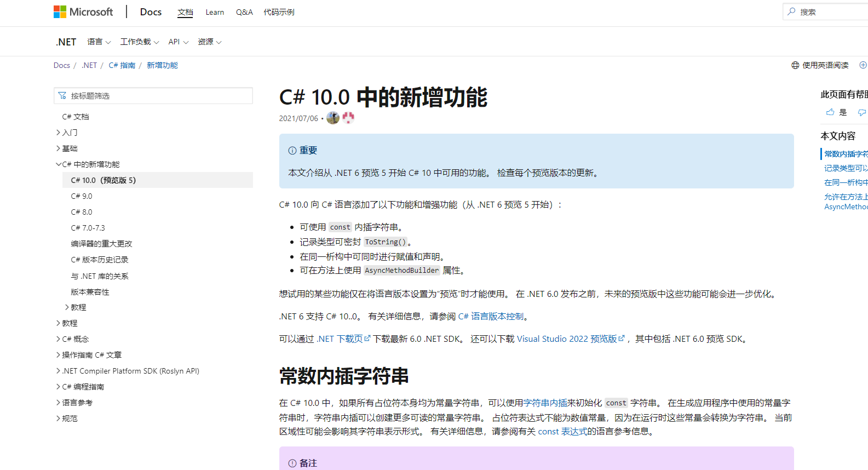The image size is (868, 470).
Task: Jump to the 记录类型可以 entry in page contents
Action: (846, 168)
